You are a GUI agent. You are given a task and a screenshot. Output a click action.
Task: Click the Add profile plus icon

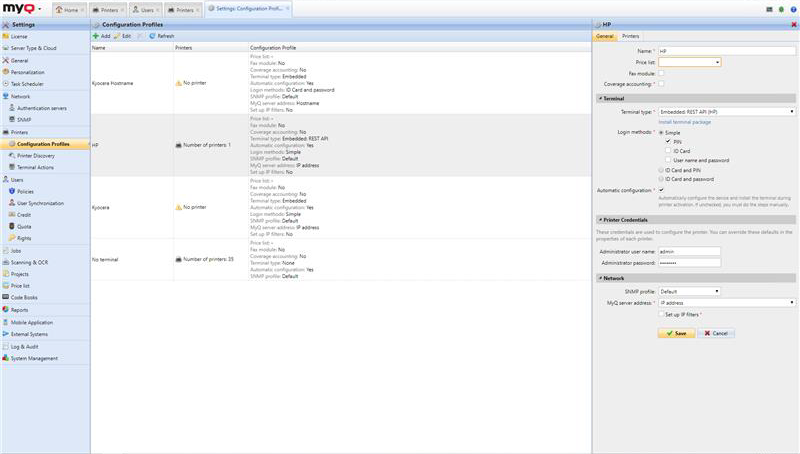(x=95, y=36)
